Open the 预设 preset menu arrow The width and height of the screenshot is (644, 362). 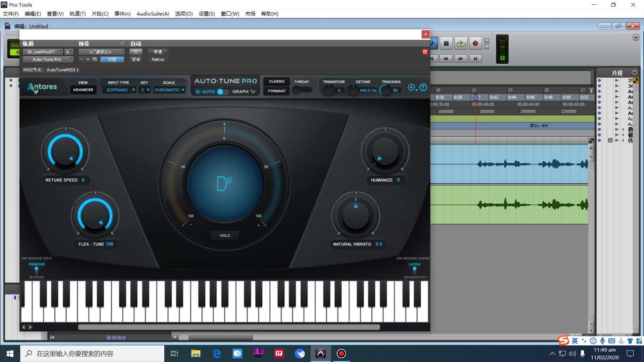coord(122,44)
